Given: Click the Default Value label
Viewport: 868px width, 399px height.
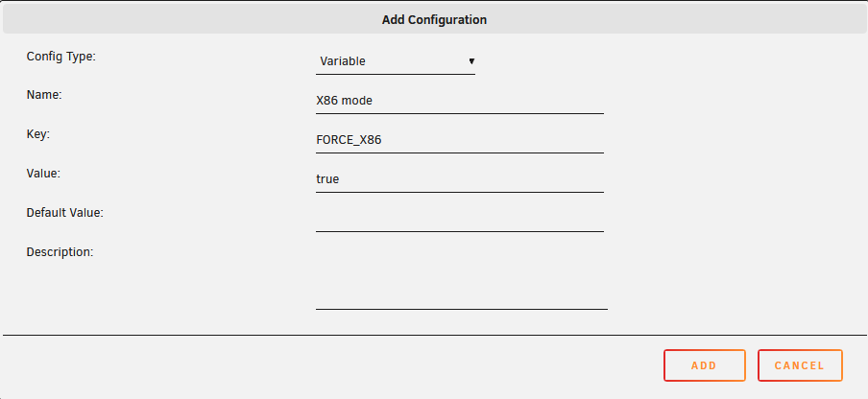Looking at the screenshot, I should click(64, 213).
